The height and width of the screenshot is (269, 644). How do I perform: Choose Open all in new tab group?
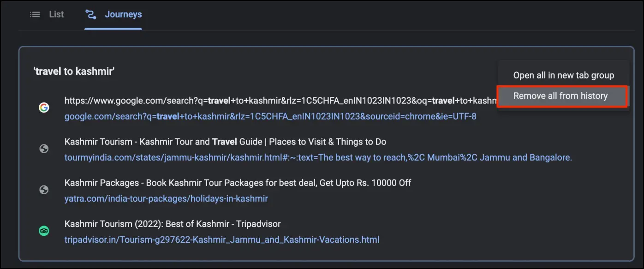click(563, 75)
